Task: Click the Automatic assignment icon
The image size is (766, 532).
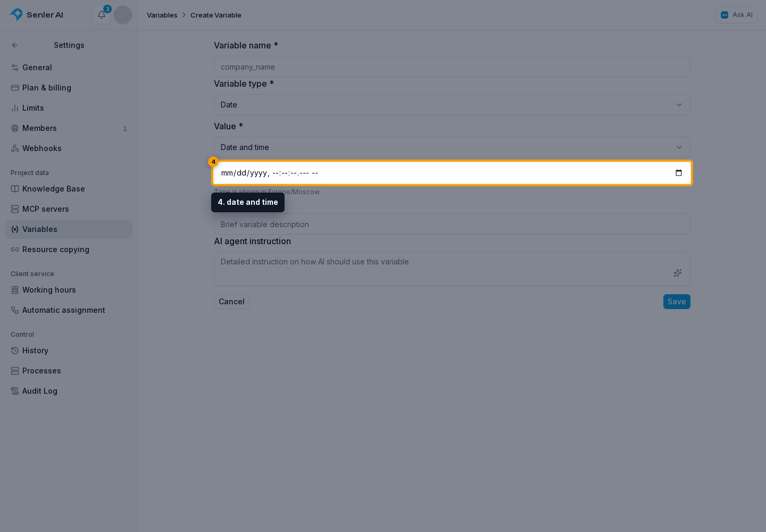Action: coord(15,310)
